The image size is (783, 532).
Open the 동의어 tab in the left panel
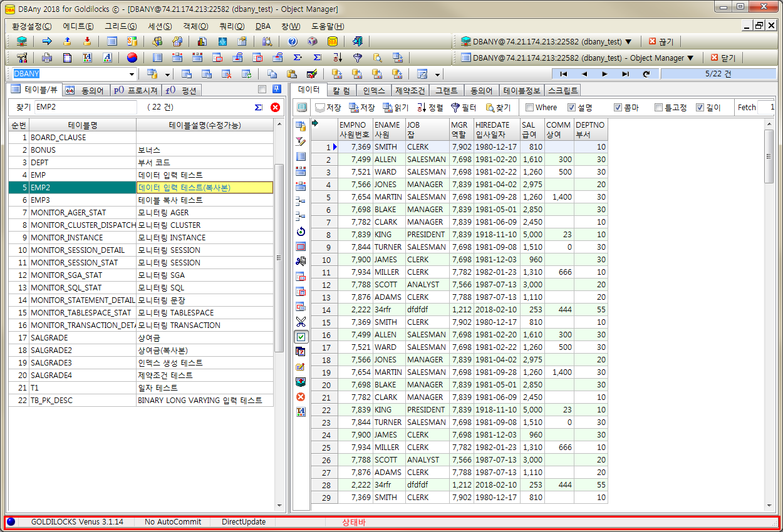(86, 90)
